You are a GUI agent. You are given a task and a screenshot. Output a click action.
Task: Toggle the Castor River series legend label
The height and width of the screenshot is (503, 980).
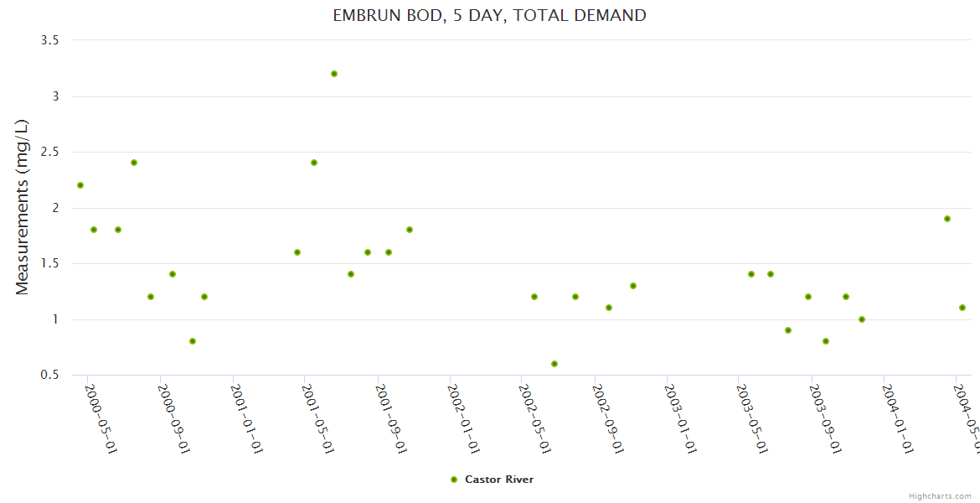pos(499,480)
